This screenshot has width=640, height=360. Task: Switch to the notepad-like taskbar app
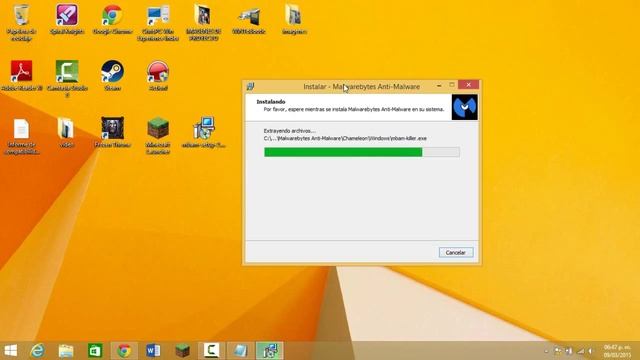click(x=240, y=351)
